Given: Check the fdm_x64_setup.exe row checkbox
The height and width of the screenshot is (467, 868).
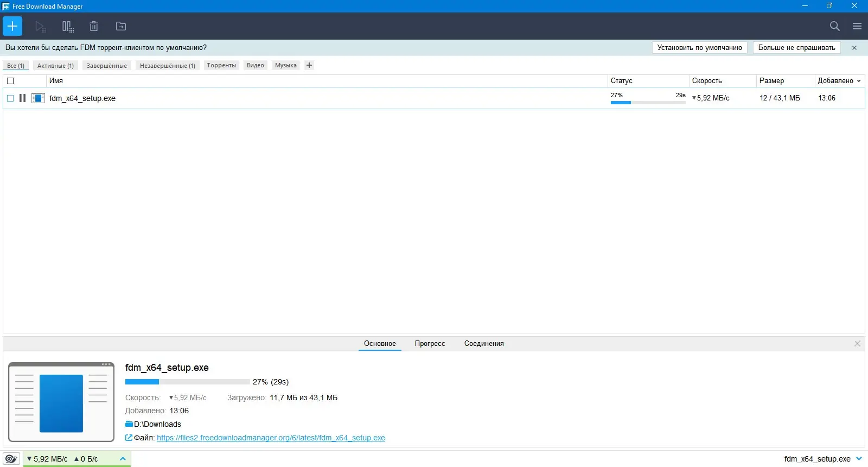Looking at the screenshot, I should coord(10,98).
